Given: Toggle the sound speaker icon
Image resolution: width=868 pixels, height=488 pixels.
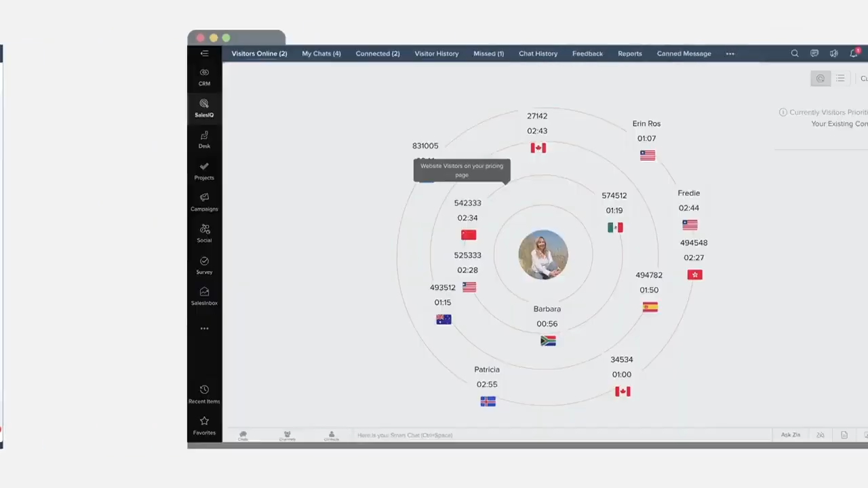Looking at the screenshot, I should tap(834, 54).
